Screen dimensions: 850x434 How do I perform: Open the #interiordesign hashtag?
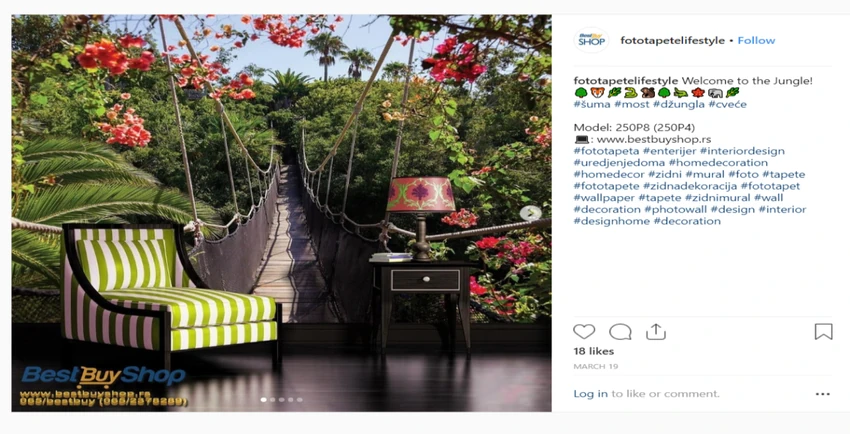(742, 151)
